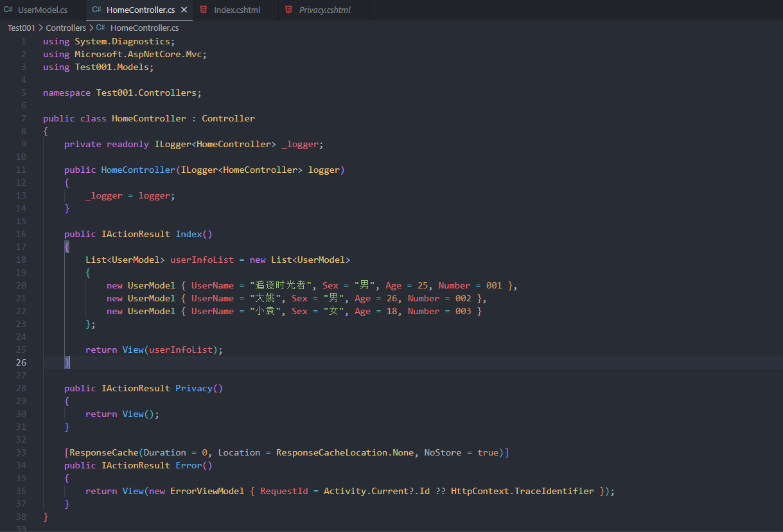Viewport: 783px width, 532px height.
Task: Click the _logger field on line 9
Action: [x=299, y=144]
